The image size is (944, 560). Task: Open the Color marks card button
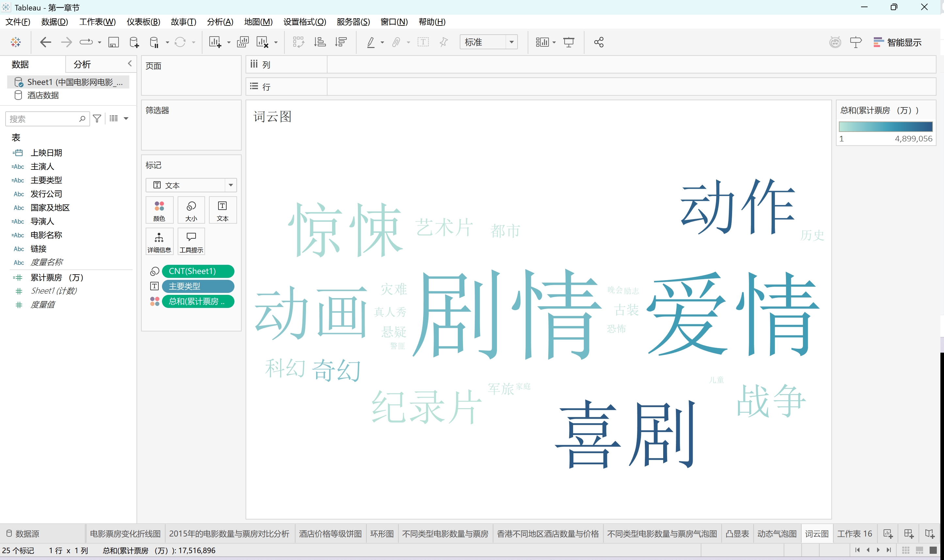(x=159, y=210)
